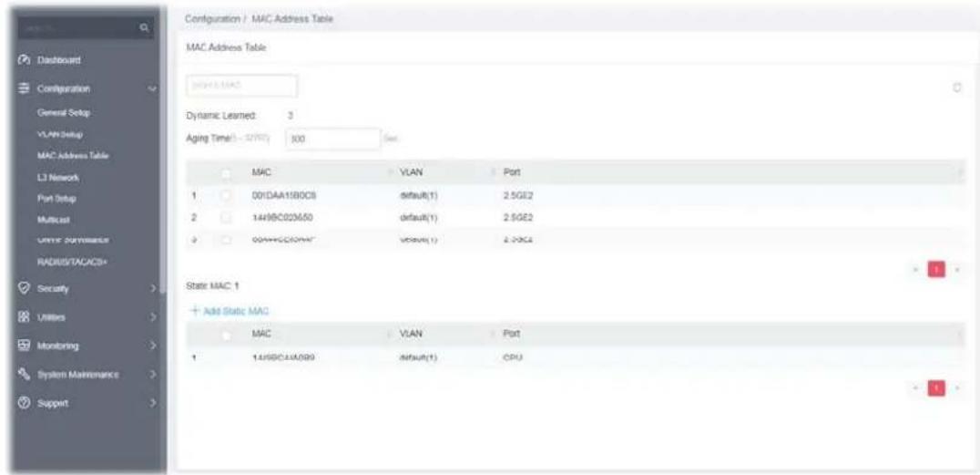Click default(1) VLAN in row 1449BC023650
The width and height of the screenshot is (980, 475).
pos(418,219)
